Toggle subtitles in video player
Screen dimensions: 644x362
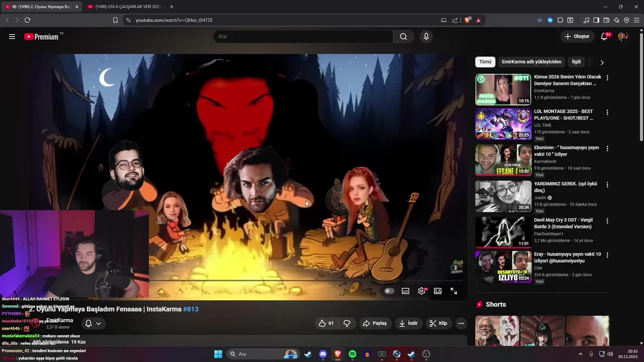coord(406,291)
